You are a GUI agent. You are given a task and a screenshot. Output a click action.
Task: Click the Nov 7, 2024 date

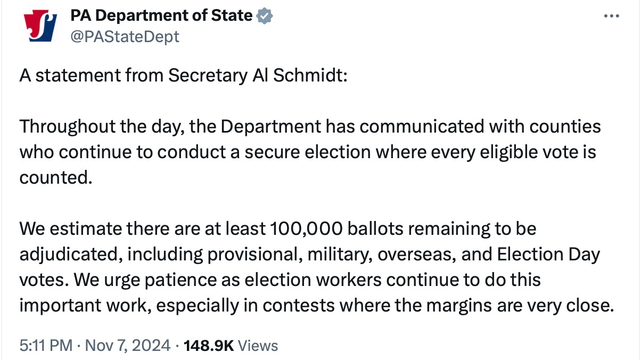tap(127, 345)
